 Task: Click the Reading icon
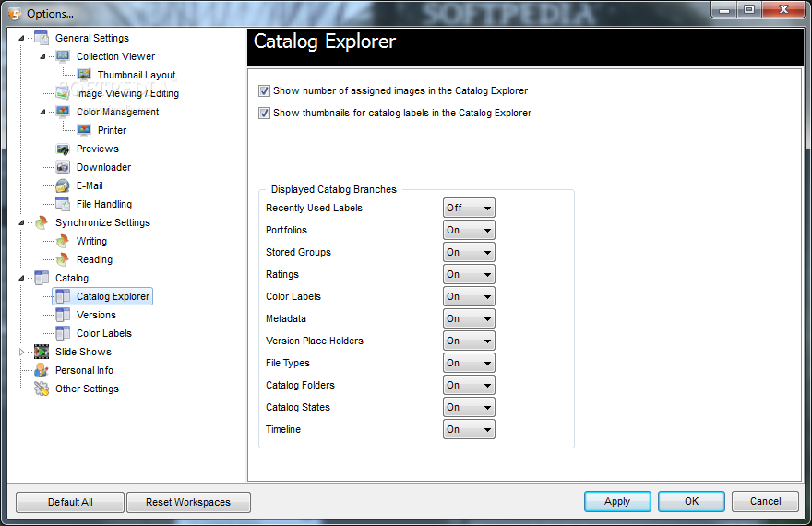[63, 259]
